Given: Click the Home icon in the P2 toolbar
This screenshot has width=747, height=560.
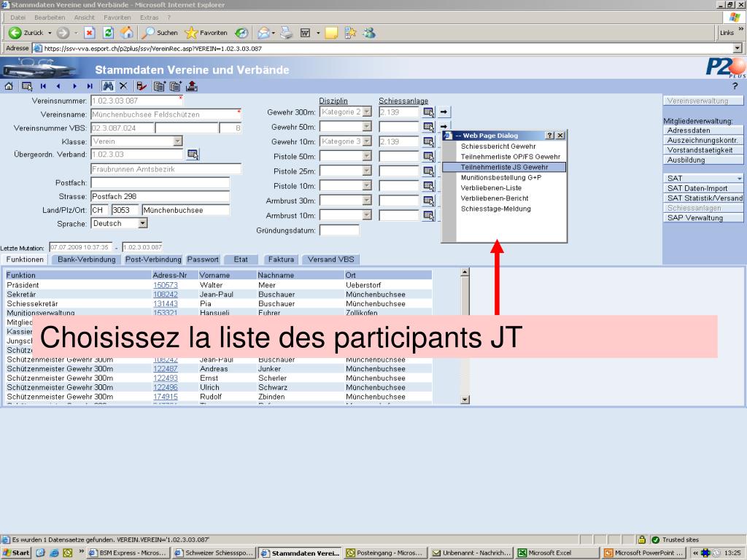Looking at the screenshot, I should tap(9, 86).
